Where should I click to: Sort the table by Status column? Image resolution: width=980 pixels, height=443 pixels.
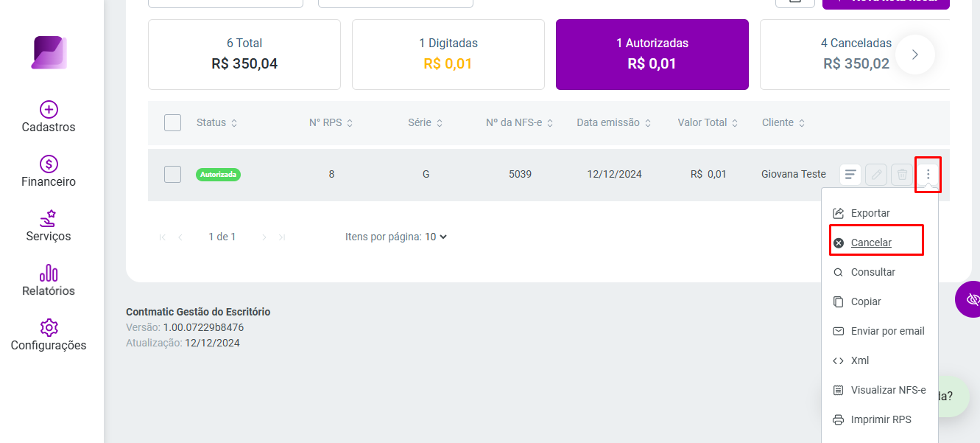coord(217,122)
